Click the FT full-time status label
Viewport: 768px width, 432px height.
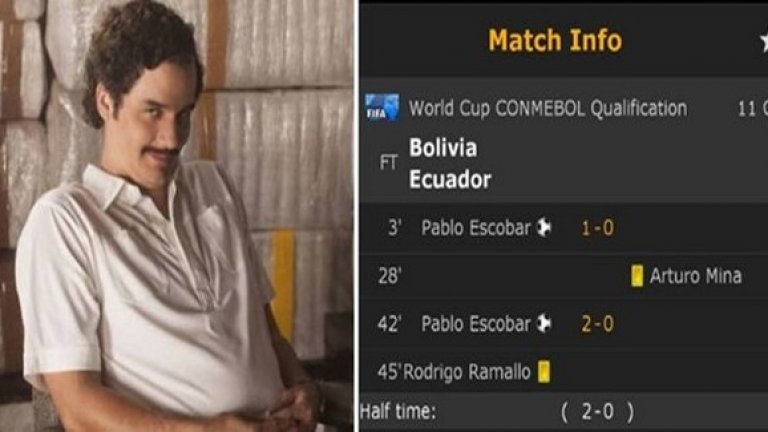pos(388,163)
